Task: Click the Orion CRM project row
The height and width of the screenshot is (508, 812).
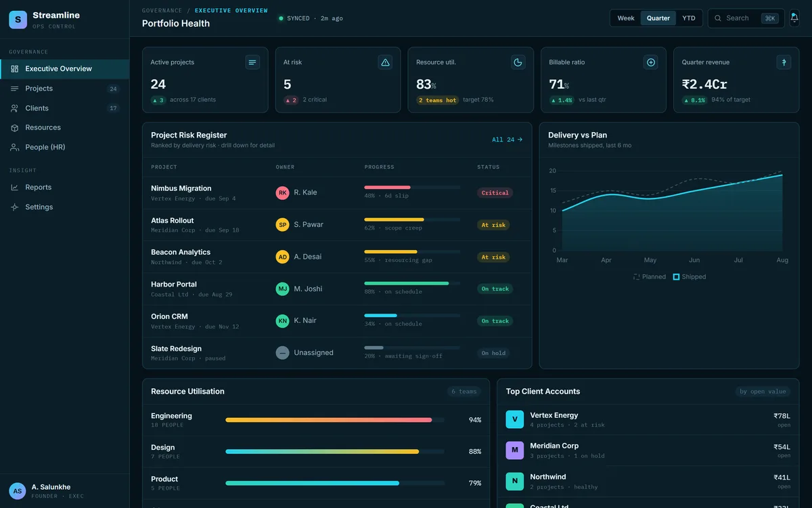Action: pyautogui.click(x=337, y=321)
